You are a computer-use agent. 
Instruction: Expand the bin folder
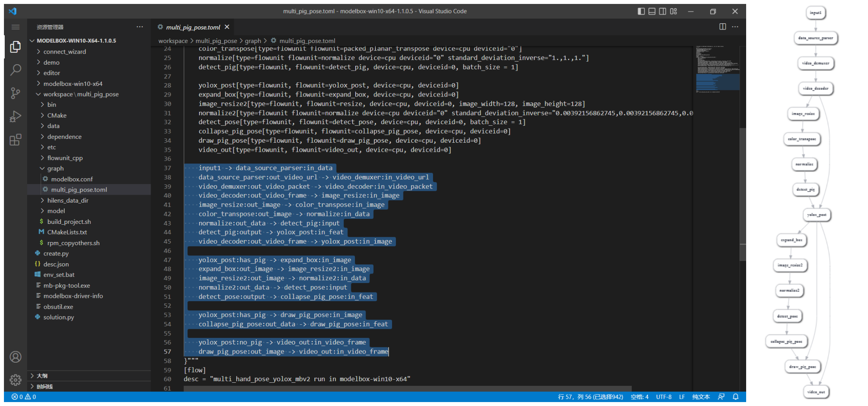coord(89,104)
